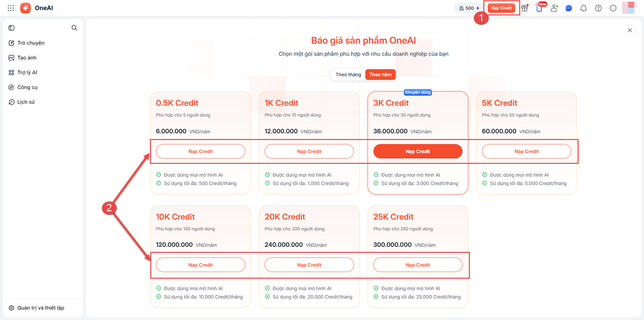Image resolution: width=644 pixels, height=320 pixels.
Task: Choose Nạp Credit for the 3K Credit plan
Action: (418, 151)
